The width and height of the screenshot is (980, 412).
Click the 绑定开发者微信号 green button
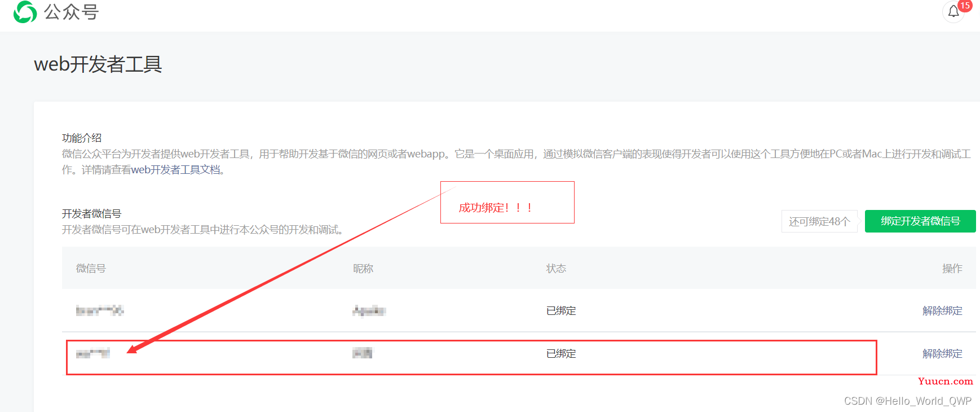pos(920,221)
